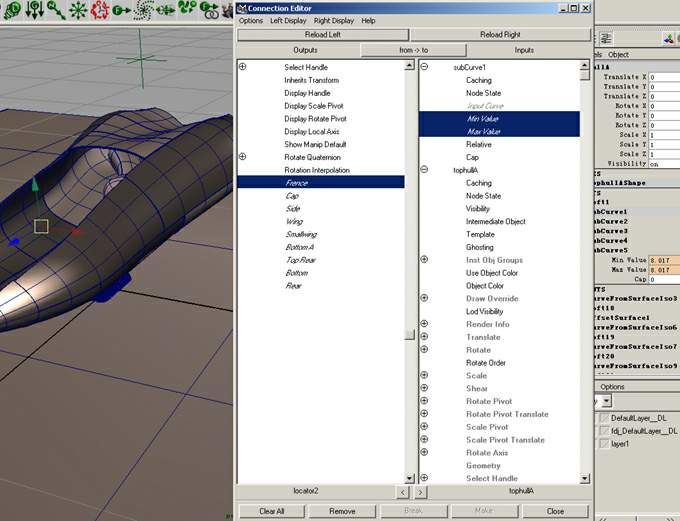Expand Rotate attribute in Inputs
Image resolution: width=680 pixels, height=521 pixels.
click(424, 349)
